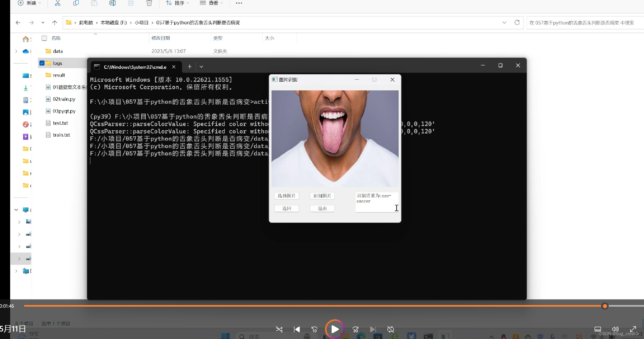Uncheck the logs folder checkbox
644x339 pixels.
pyautogui.click(x=42, y=63)
